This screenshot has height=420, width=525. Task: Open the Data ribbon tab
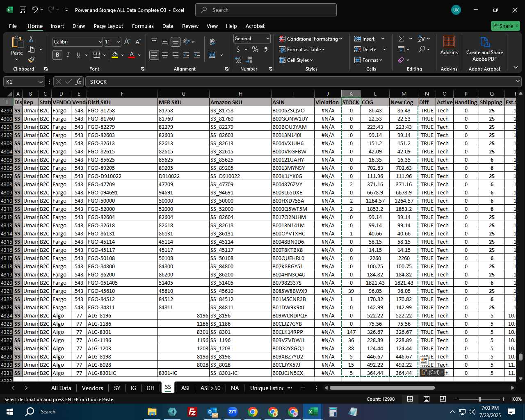click(168, 26)
